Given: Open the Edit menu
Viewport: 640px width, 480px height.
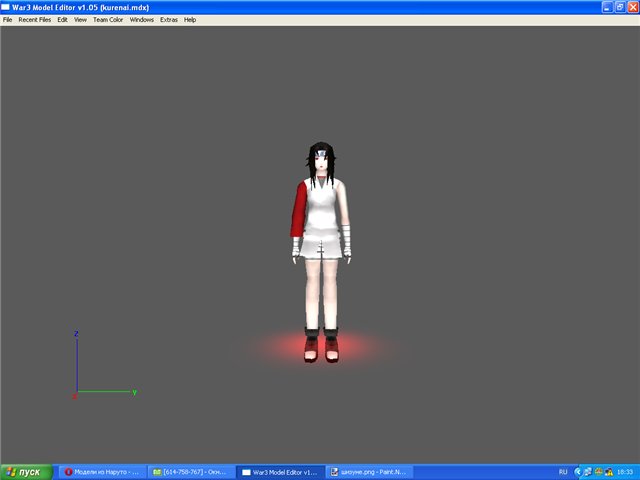Looking at the screenshot, I should coord(62,19).
